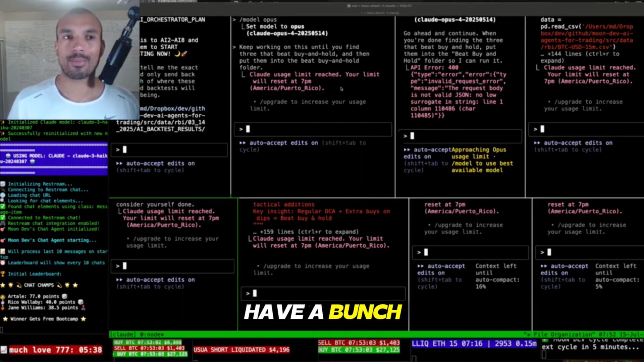Click the tactical additions red text
The width and height of the screenshot is (644, 362).
(284, 204)
